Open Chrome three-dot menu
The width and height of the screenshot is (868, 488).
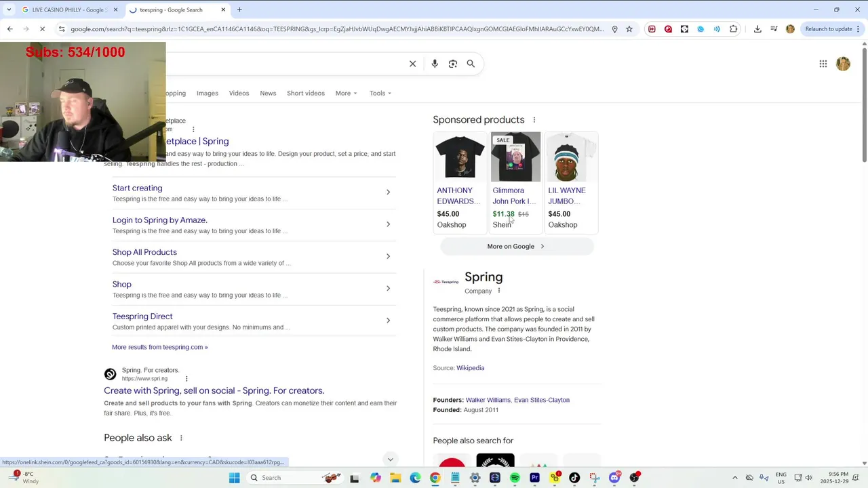point(860,29)
